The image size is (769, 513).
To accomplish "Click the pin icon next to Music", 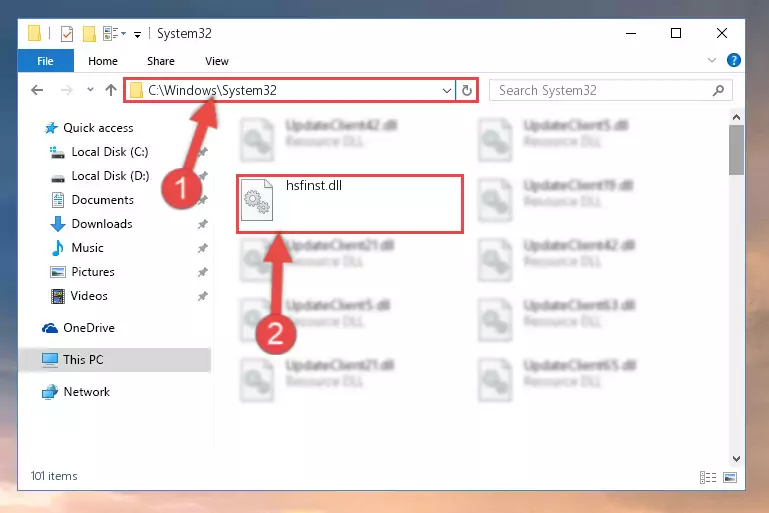I will 203,248.
